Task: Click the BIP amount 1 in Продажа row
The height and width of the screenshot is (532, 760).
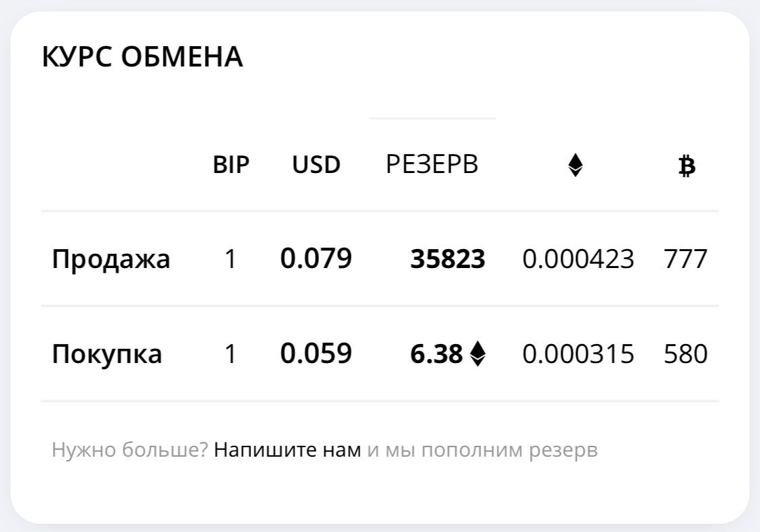Action: click(231, 259)
